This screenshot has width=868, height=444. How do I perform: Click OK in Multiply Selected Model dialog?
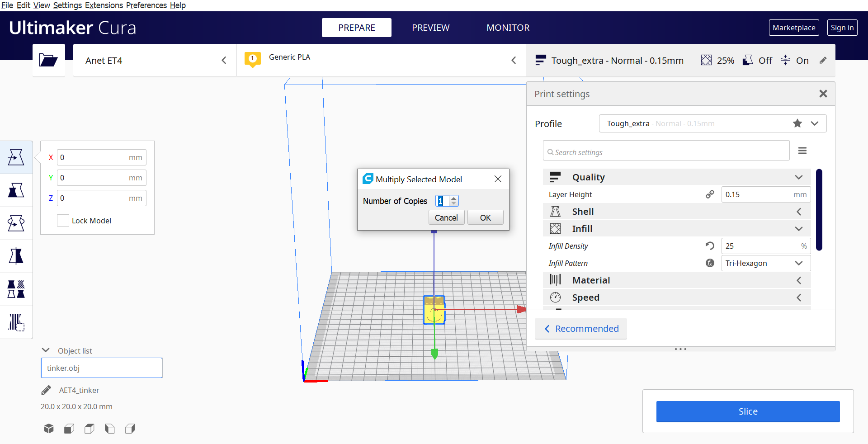[x=486, y=217]
